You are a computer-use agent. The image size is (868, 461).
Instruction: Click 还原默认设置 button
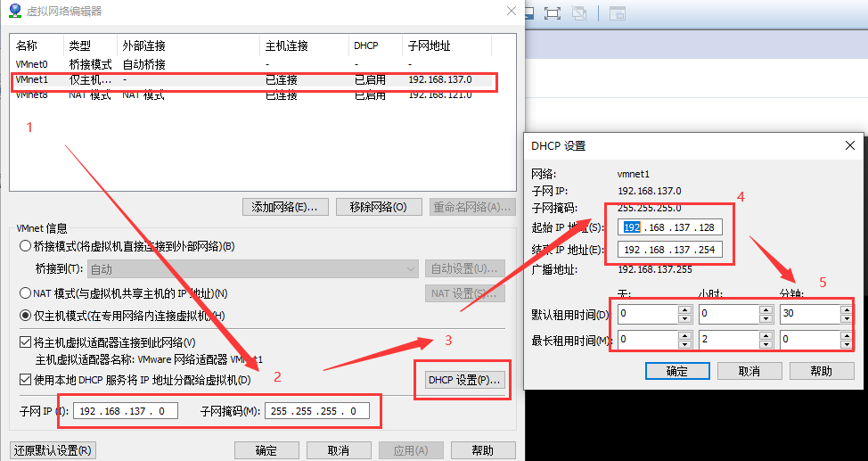[53, 450]
